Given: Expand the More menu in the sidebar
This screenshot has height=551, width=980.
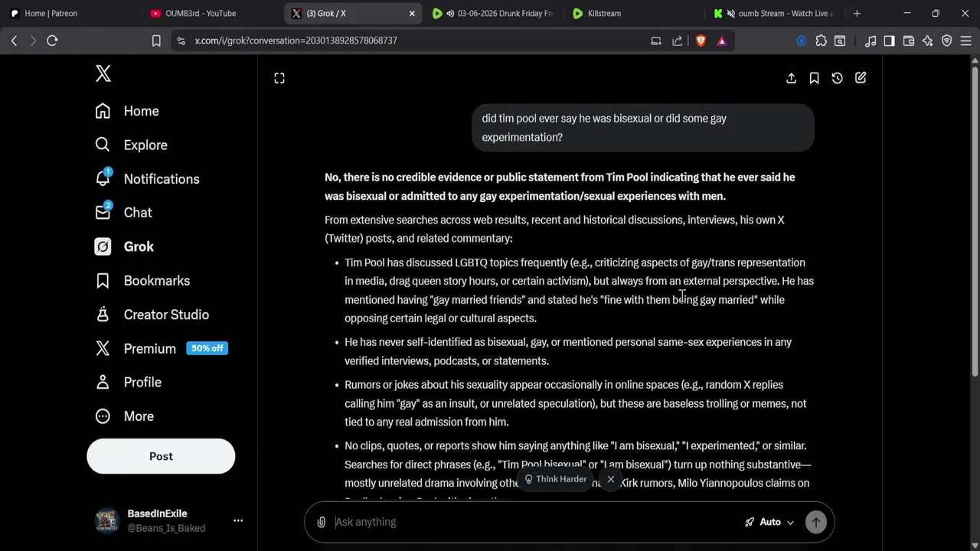Looking at the screenshot, I should [125, 416].
